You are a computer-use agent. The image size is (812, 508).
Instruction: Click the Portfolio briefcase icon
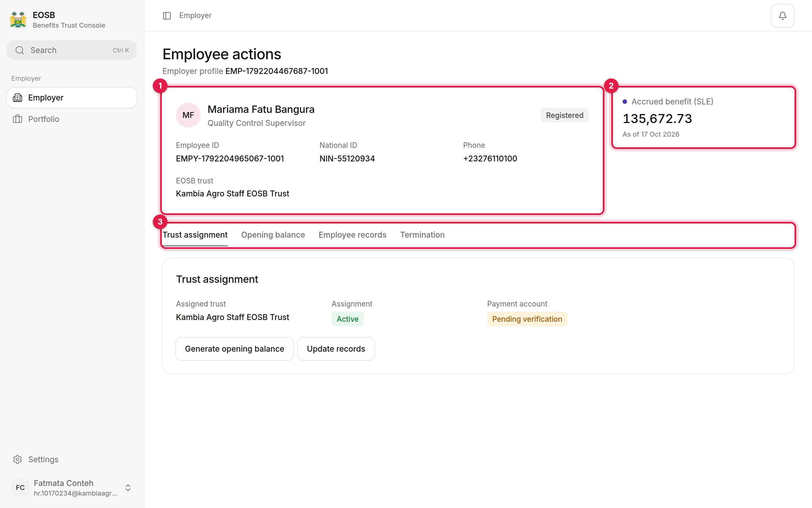[x=17, y=119]
